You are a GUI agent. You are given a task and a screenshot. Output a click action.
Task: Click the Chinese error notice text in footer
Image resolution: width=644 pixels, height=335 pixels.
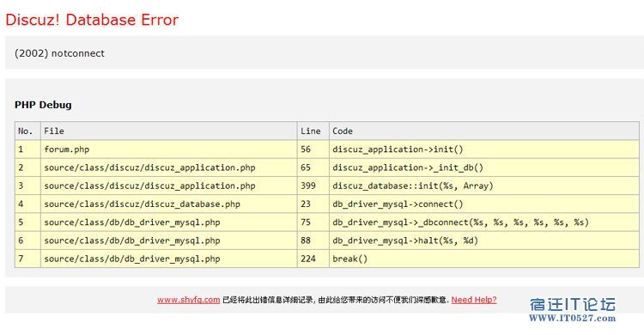tap(336, 300)
